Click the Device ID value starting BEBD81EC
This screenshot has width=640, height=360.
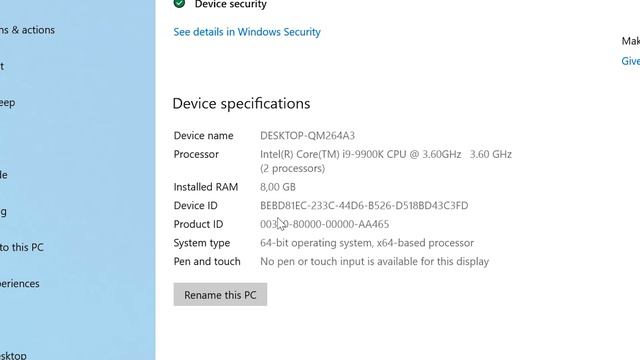point(364,205)
